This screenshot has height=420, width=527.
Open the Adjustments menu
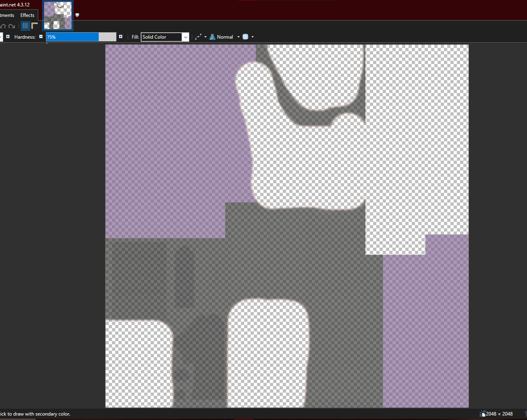click(x=6, y=15)
